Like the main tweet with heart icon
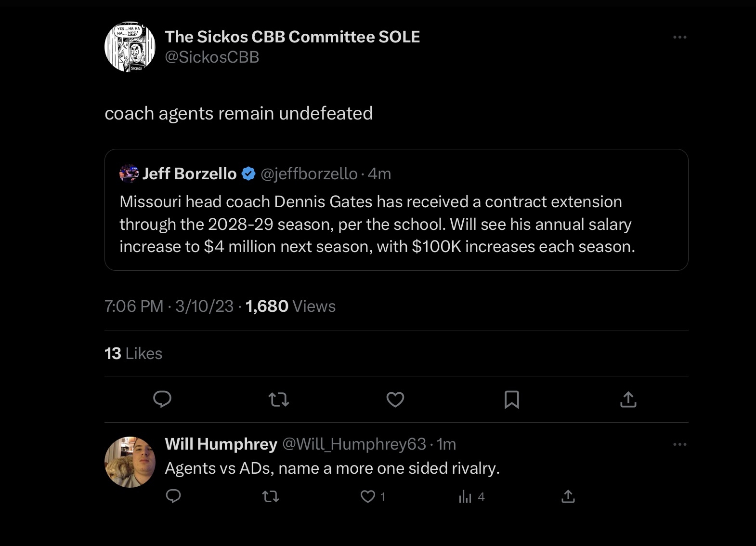This screenshot has height=546, width=756. coord(395,400)
